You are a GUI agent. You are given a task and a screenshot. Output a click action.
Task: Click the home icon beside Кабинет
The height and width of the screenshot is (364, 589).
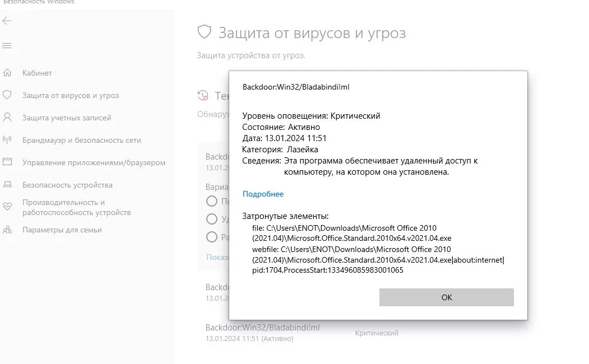tap(7, 73)
